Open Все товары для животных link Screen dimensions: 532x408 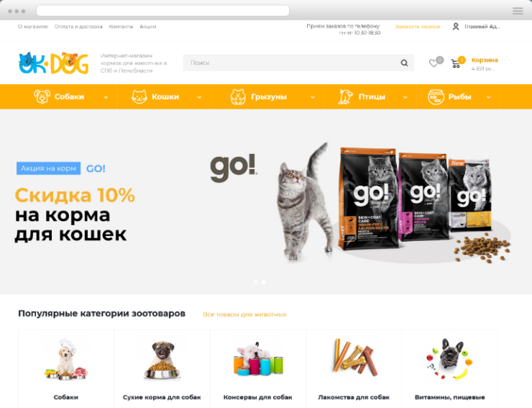(x=244, y=314)
